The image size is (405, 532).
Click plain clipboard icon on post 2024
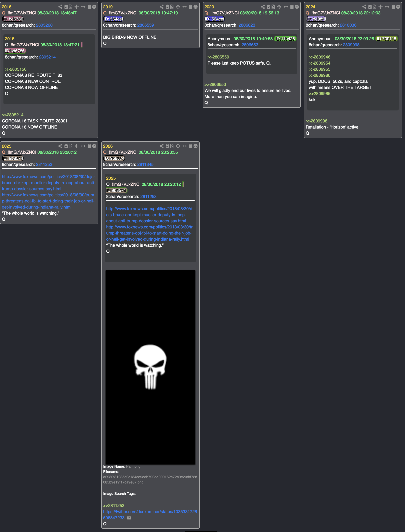pyautogui.click(x=393, y=7)
